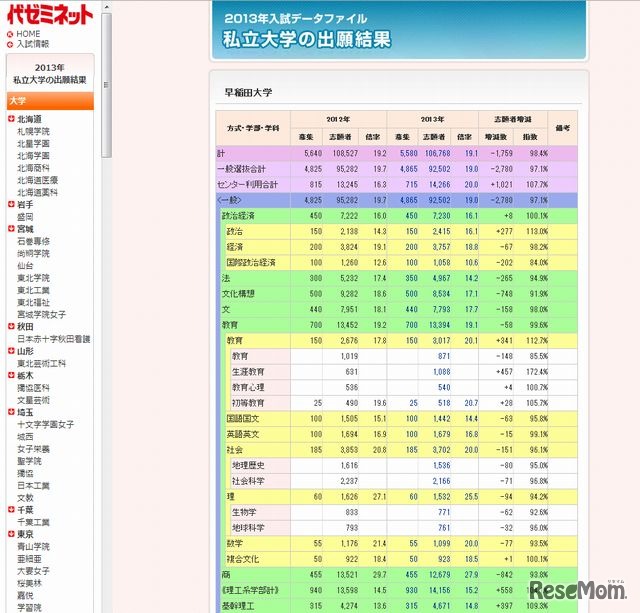Screen dimensions: 640x613
Task: Open 文教 university results
Action: point(25,498)
